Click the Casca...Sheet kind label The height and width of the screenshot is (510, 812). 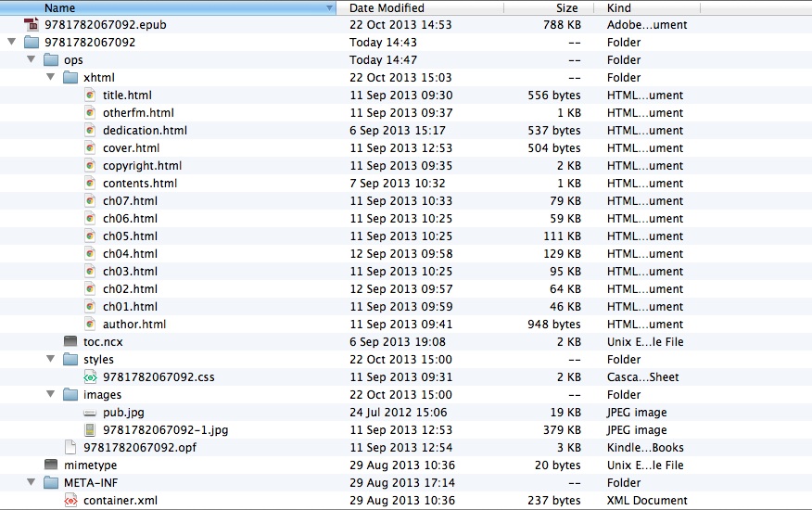(642, 376)
